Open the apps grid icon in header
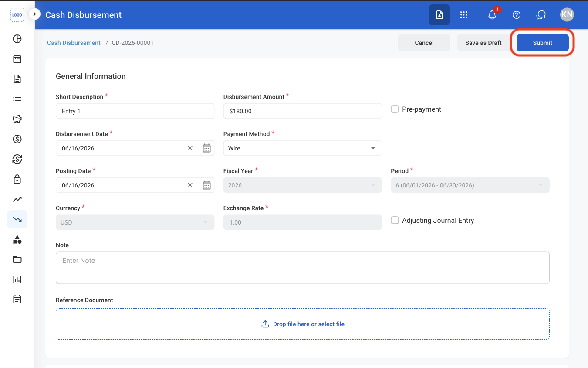The image size is (588, 368). 464,15
